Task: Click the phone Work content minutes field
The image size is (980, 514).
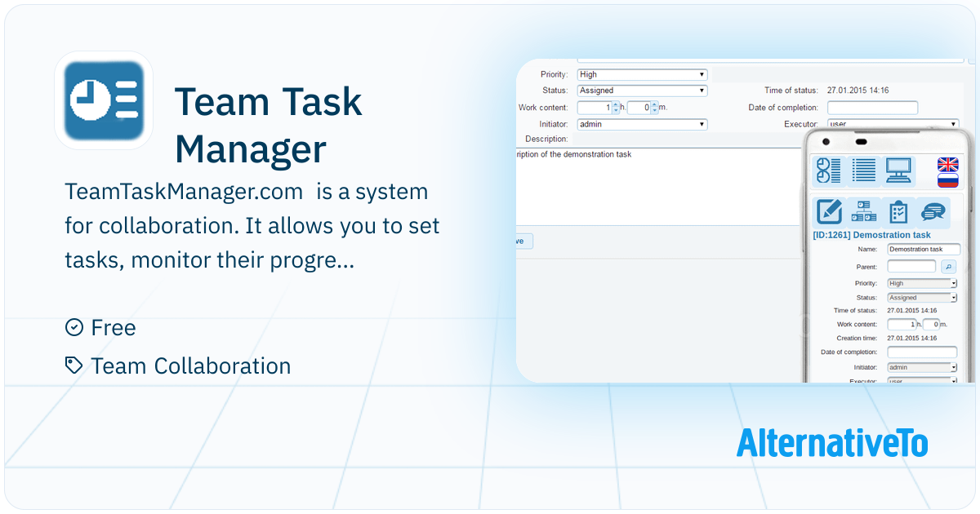Action: (931, 324)
